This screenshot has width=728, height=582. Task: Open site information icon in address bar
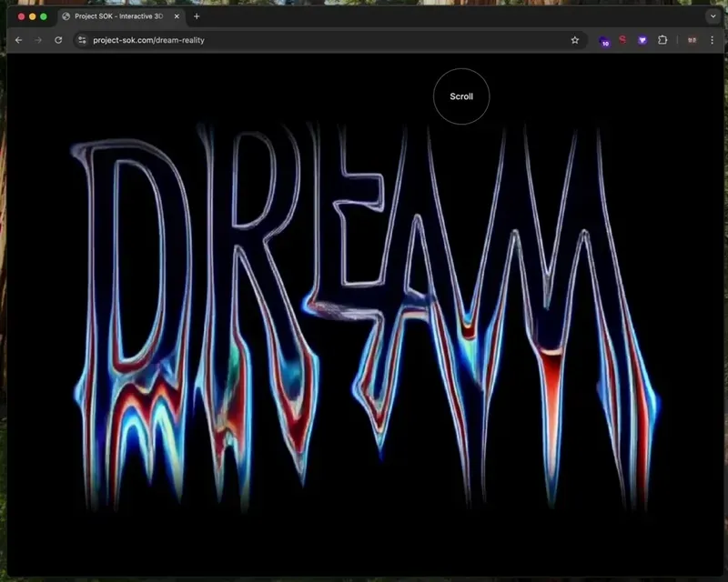tap(82, 40)
